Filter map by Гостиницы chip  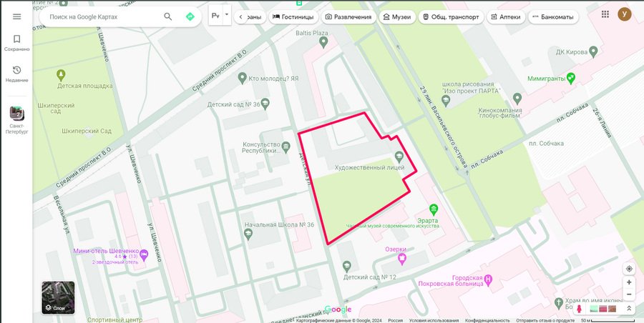[293, 17]
